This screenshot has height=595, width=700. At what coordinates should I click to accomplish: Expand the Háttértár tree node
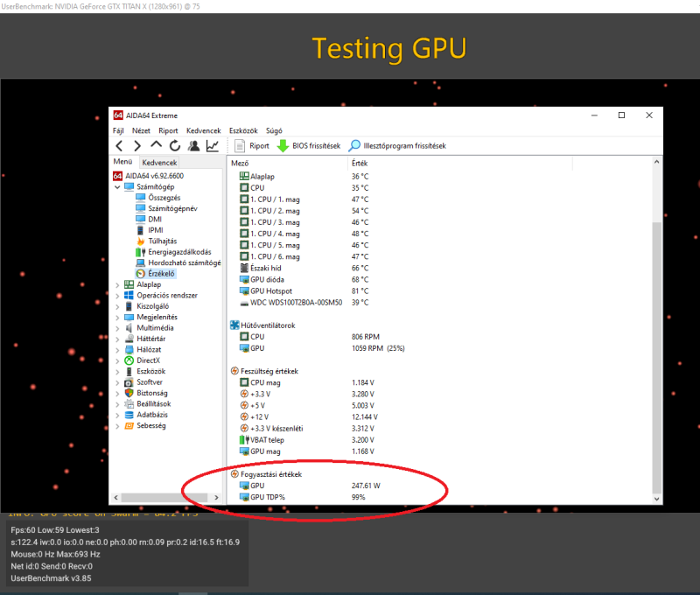pos(117,339)
